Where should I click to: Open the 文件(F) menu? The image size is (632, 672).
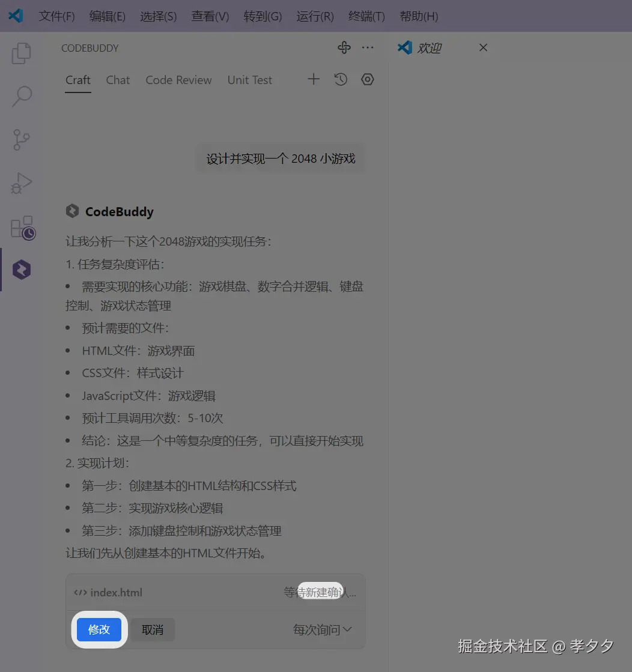[56, 16]
